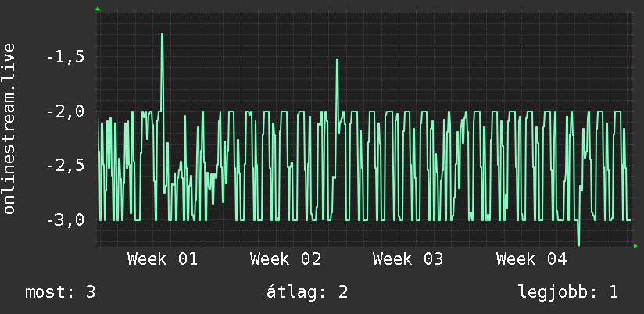Click the 'átlag: 2' statistic
Viewport: 644px width, 314px height.
[307, 292]
